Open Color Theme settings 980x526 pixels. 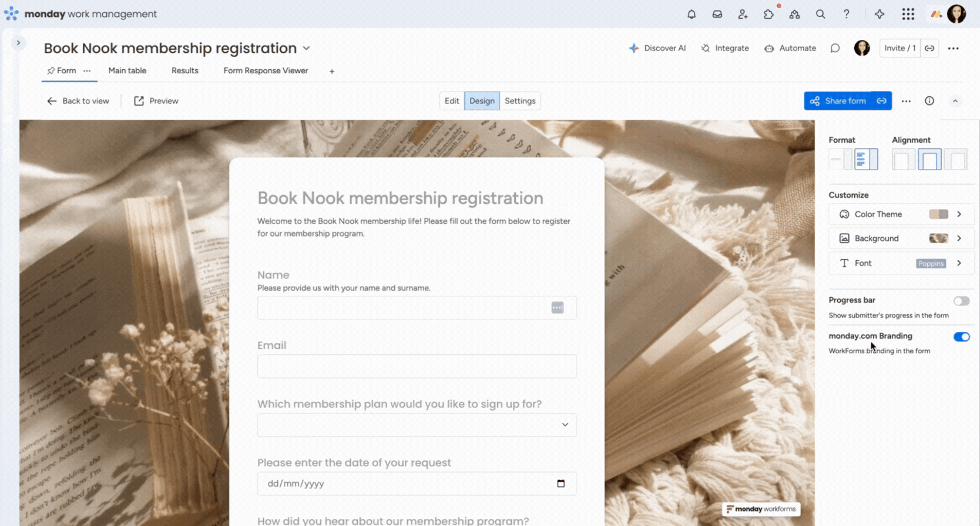[x=901, y=214]
